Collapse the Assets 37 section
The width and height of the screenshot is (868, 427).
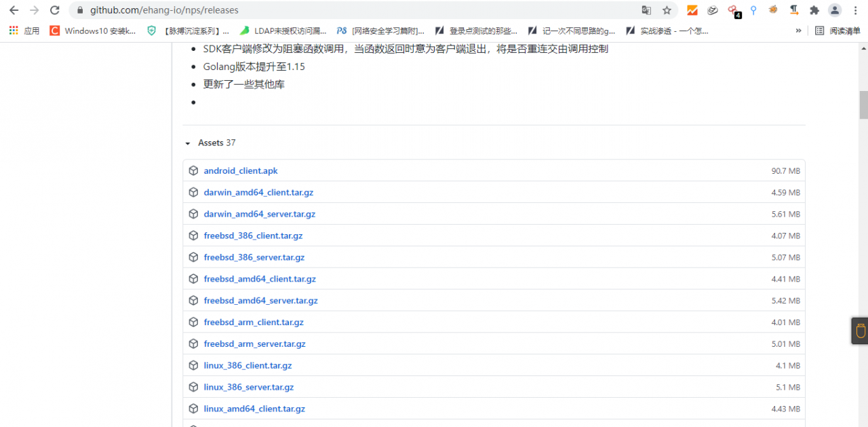coord(188,143)
